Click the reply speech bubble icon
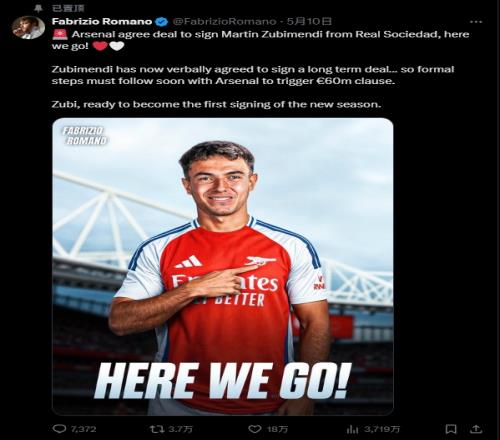The image size is (500, 440). pos(59,429)
